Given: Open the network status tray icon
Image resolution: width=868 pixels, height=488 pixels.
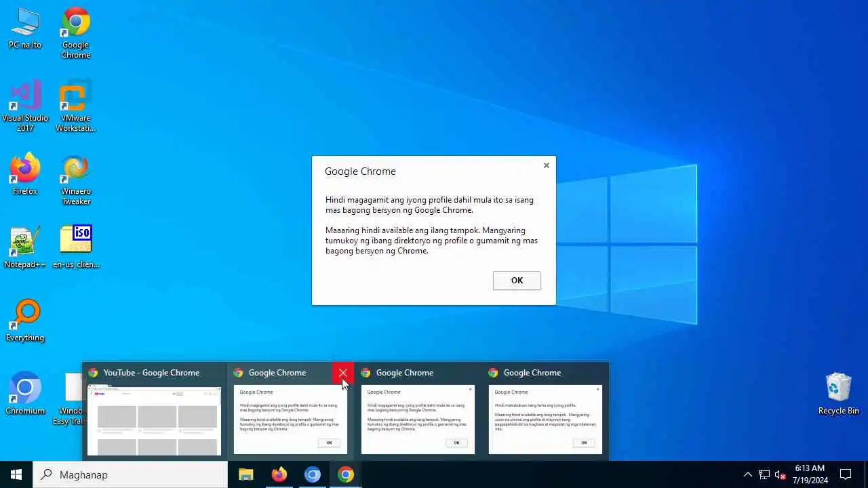Looking at the screenshot, I should coord(764,474).
